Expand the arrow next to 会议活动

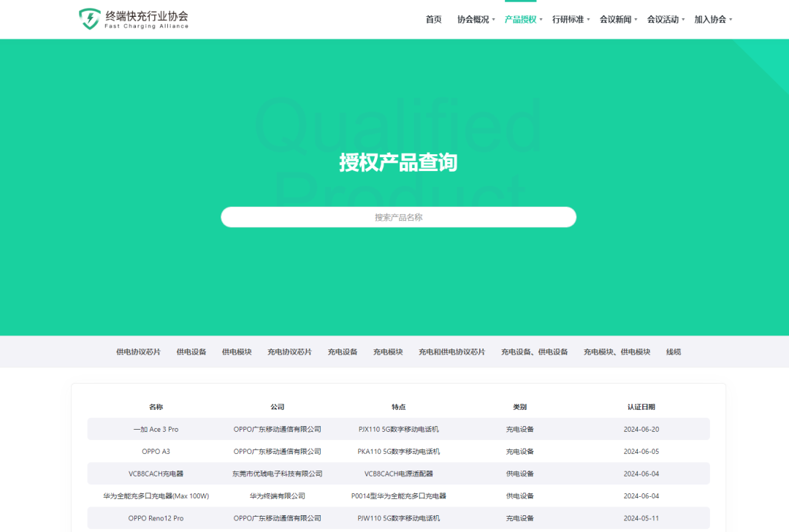[x=683, y=20]
